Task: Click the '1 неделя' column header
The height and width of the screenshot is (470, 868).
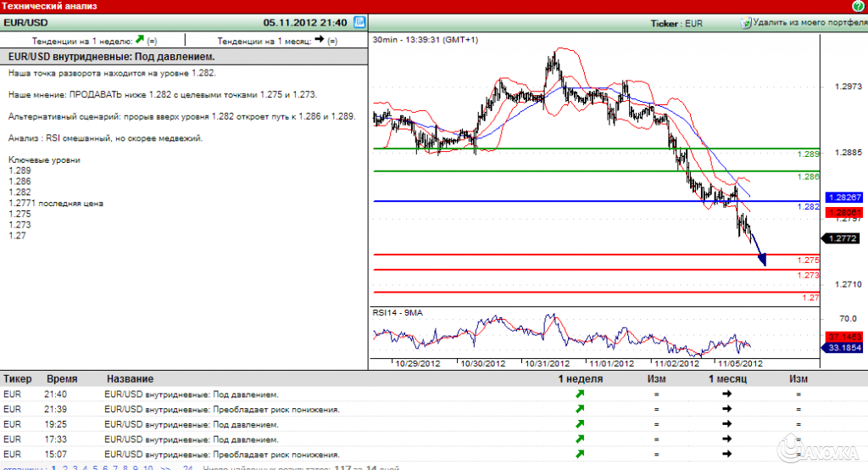Action: point(580,379)
